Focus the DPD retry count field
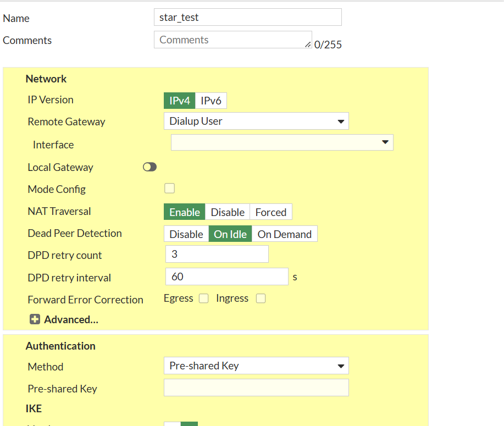The image size is (504, 426). pos(217,254)
